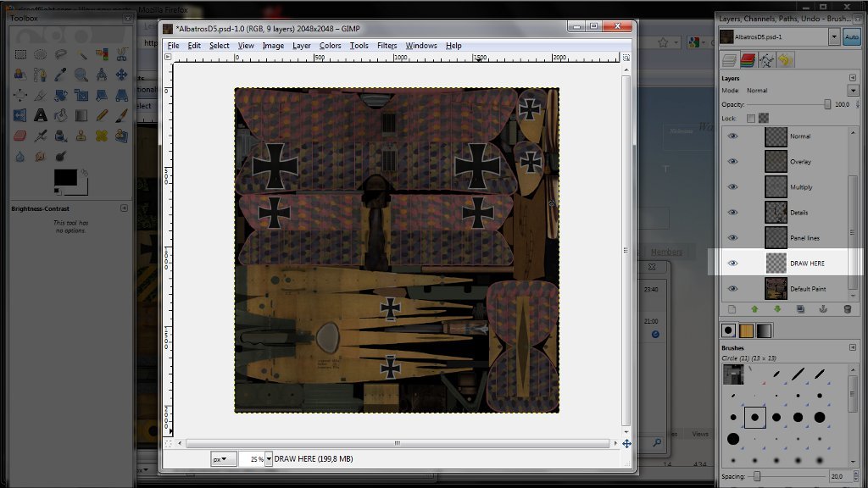Select the Crop tool
This screenshot has height=488, width=868.
(x=41, y=95)
